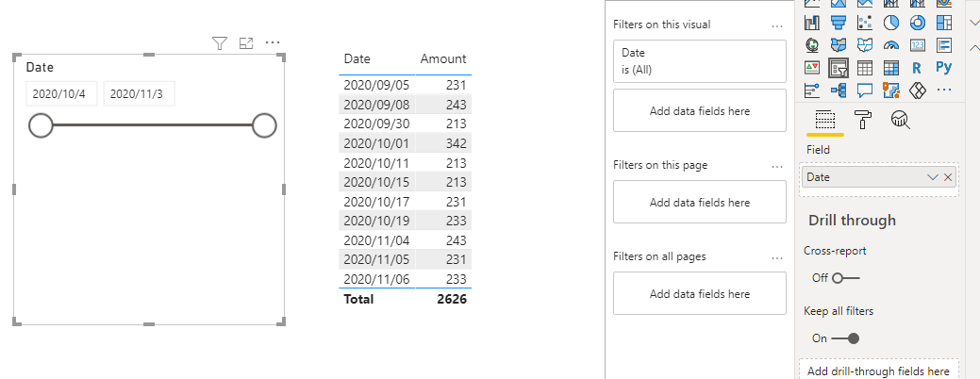Select the Power Apps visual icon

point(918,90)
